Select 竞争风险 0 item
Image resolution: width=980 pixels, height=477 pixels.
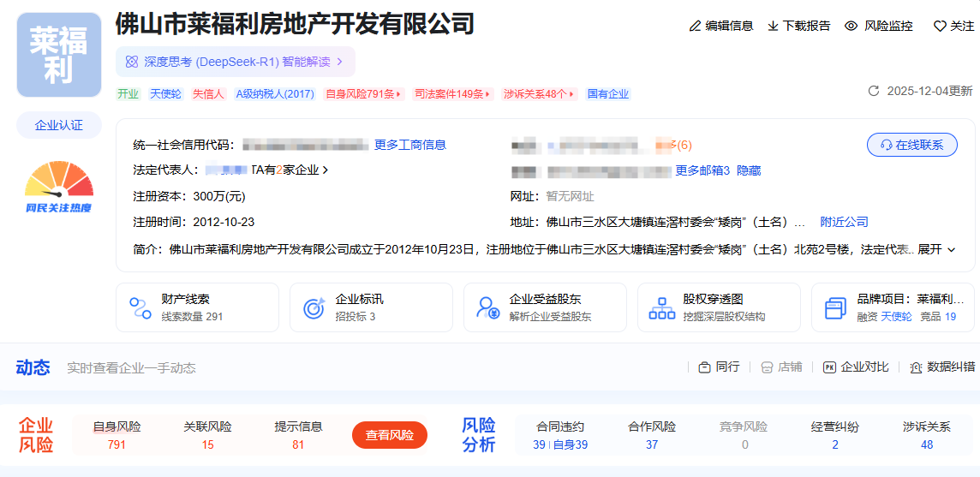(x=744, y=436)
